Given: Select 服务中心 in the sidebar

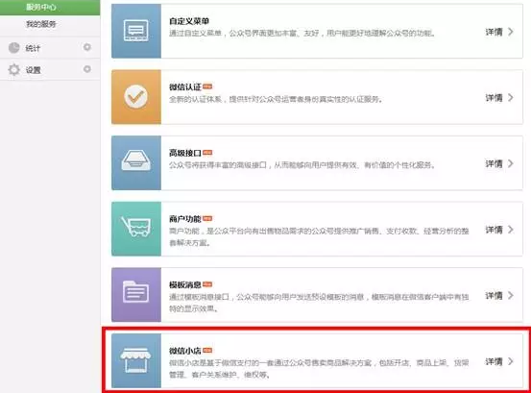Looking at the screenshot, I should click(x=40, y=7).
